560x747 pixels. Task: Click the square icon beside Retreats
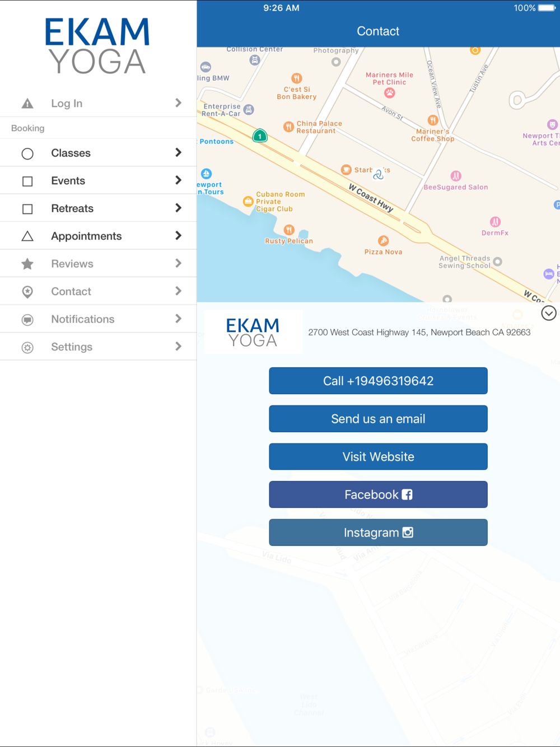[x=27, y=209]
